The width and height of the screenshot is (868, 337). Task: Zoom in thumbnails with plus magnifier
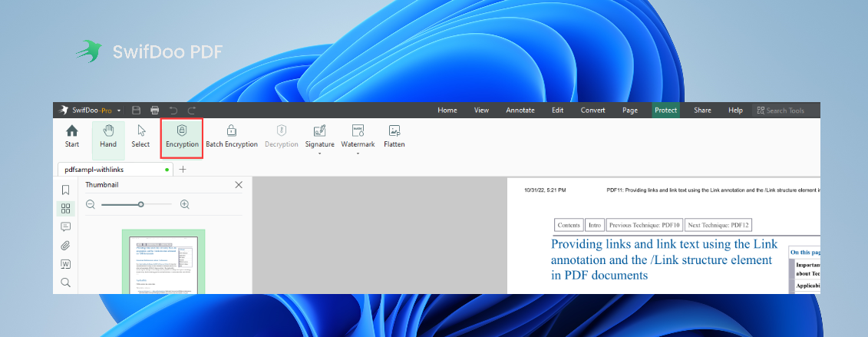pyautogui.click(x=185, y=205)
